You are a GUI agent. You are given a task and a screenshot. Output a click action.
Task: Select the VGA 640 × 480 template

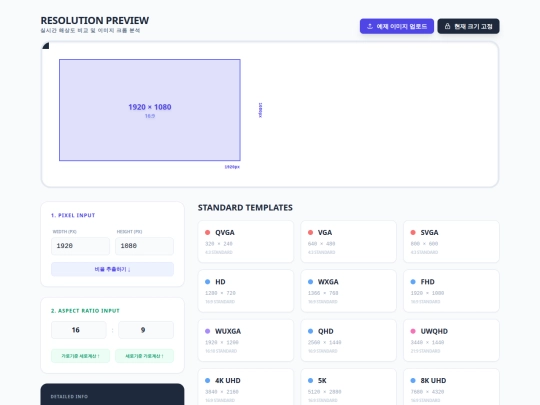tap(348, 242)
